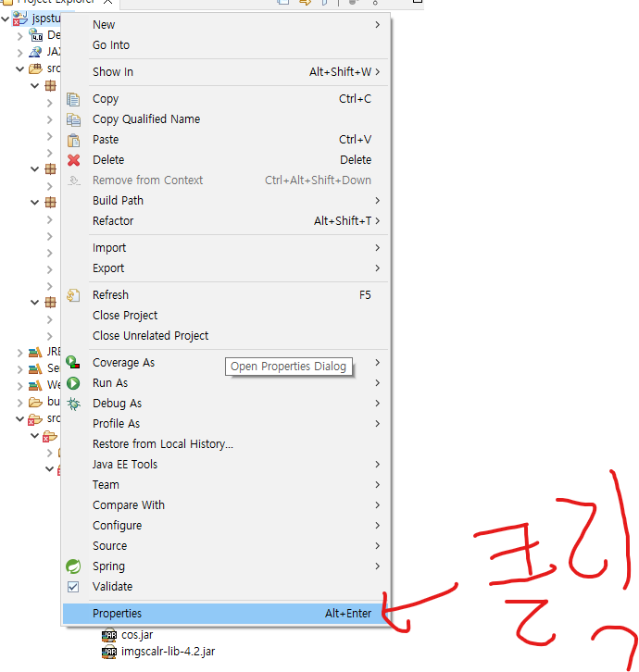
Task: Click the Debug As bug icon
Action: pyautogui.click(x=73, y=404)
